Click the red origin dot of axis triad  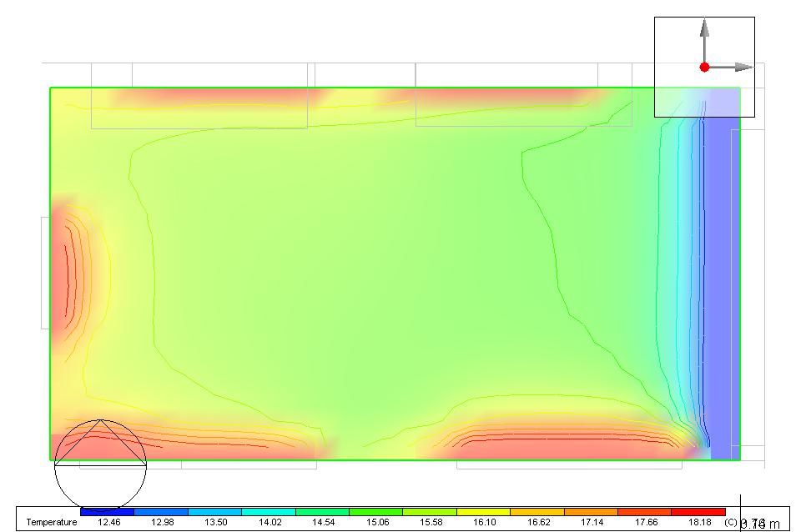click(x=705, y=68)
